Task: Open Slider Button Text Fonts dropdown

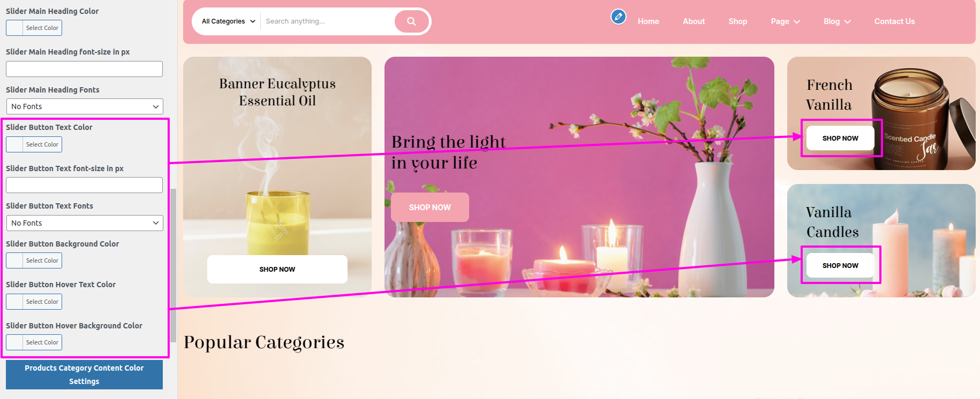Action: coord(85,223)
